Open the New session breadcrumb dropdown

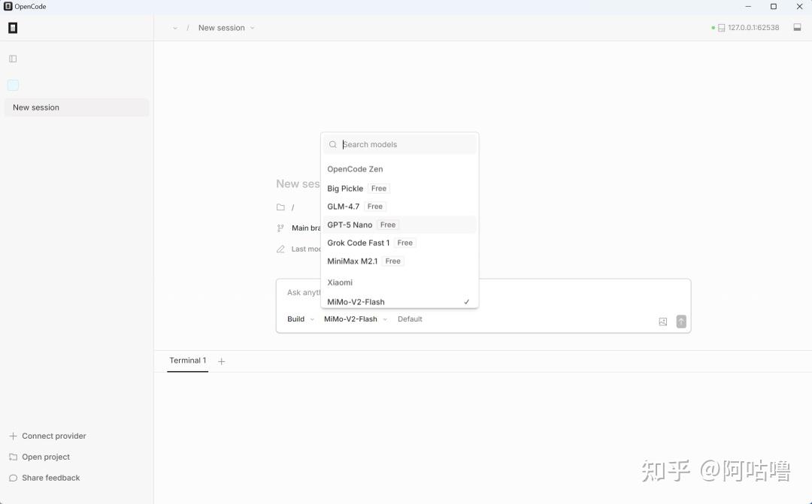(x=226, y=28)
